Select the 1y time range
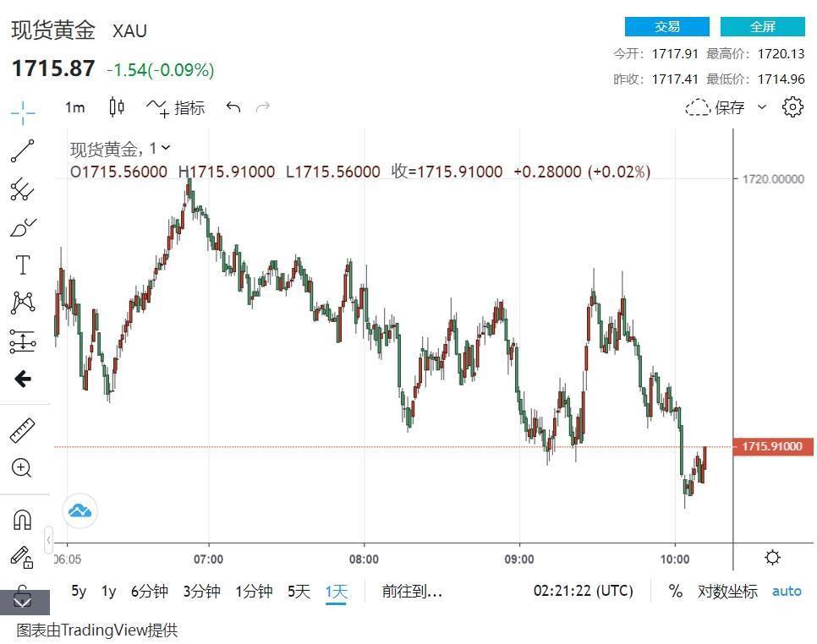Screen dimensions: 817x644 108,592
